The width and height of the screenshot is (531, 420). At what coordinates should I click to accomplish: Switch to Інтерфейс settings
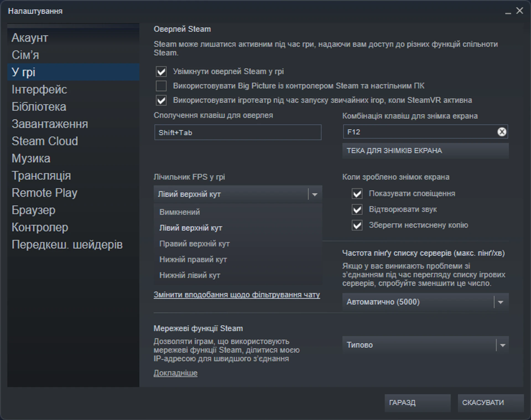tap(73, 89)
